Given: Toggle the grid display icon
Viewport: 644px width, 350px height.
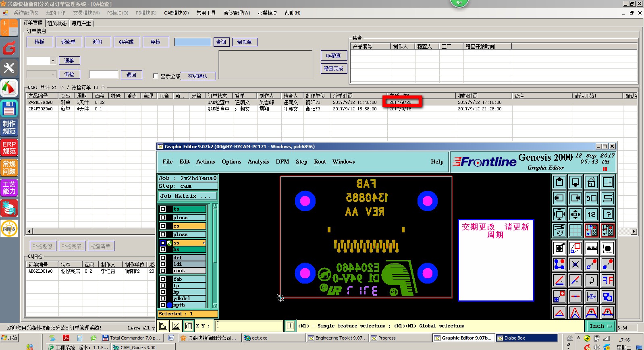Looking at the screenshot, I should 575,230.
